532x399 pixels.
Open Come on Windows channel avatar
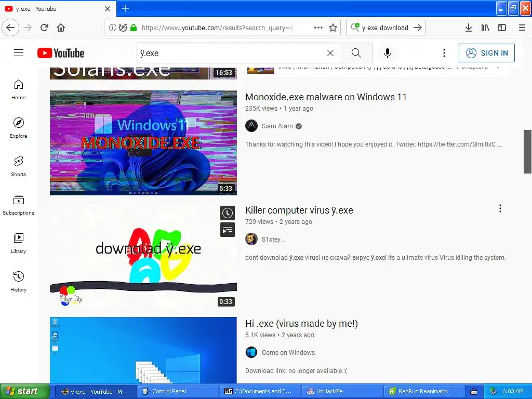pos(251,353)
